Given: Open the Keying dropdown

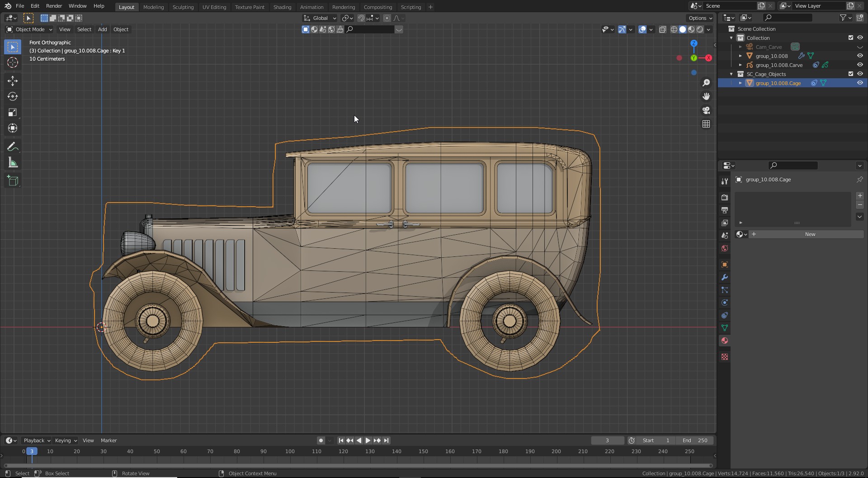Looking at the screenshot, I should [x=66, y=440].
